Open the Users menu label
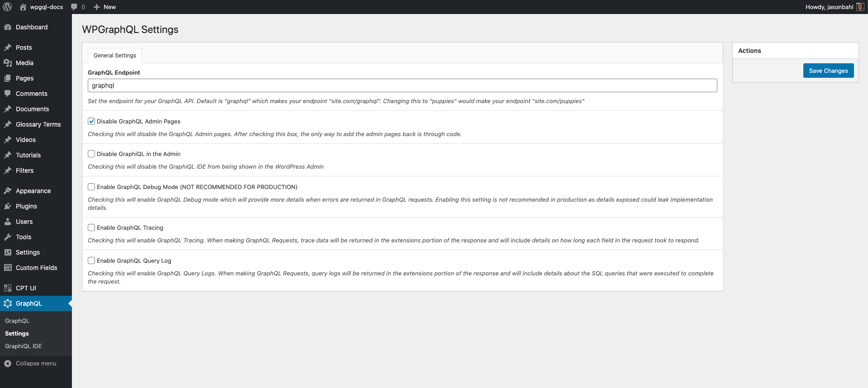The width and height of the screenshot is (868, 388). coord(24,222)
